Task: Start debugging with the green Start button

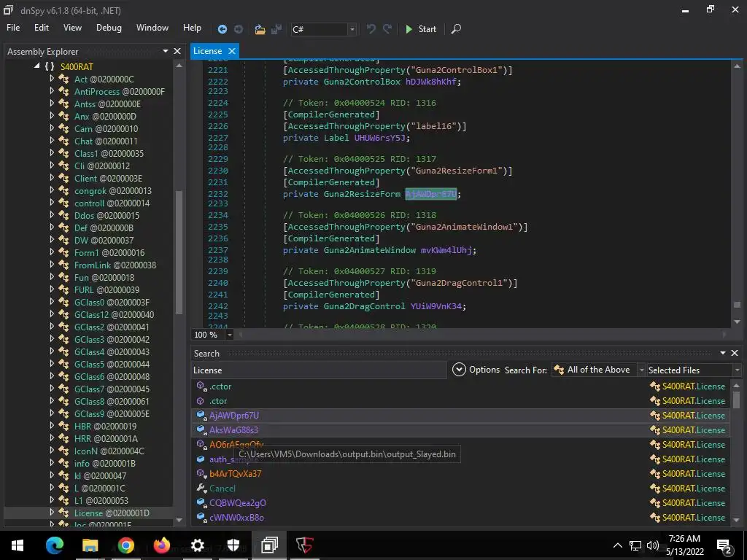Action: (x=421, y=29)
